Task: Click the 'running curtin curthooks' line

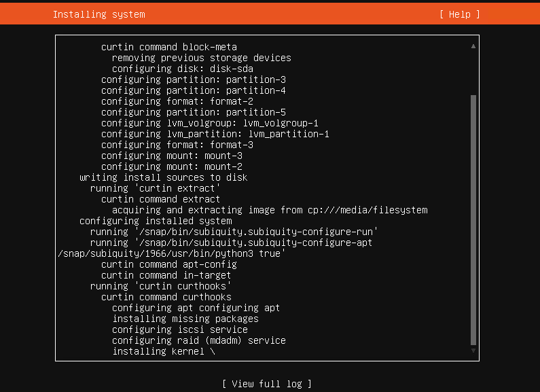Action: pyautogui.click(x=160, y=286)
